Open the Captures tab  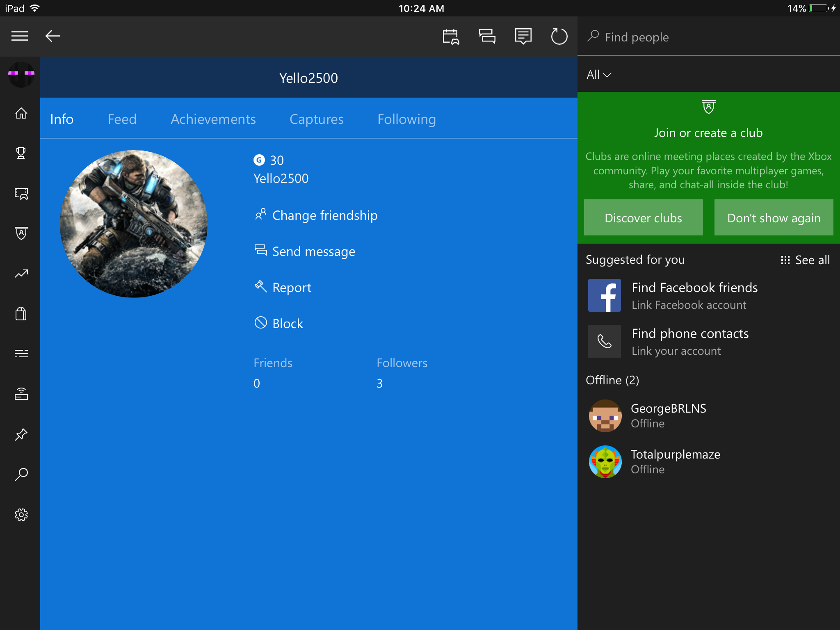pos(317,119)
